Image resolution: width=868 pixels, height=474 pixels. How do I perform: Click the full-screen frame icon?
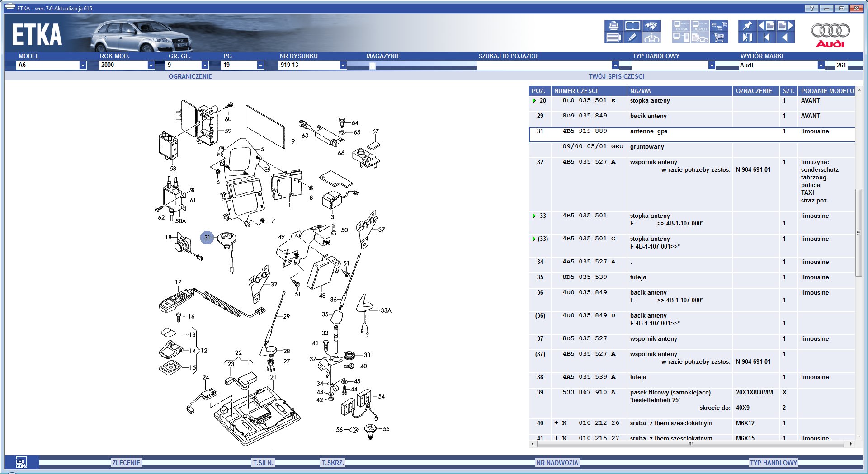[632, 26]
